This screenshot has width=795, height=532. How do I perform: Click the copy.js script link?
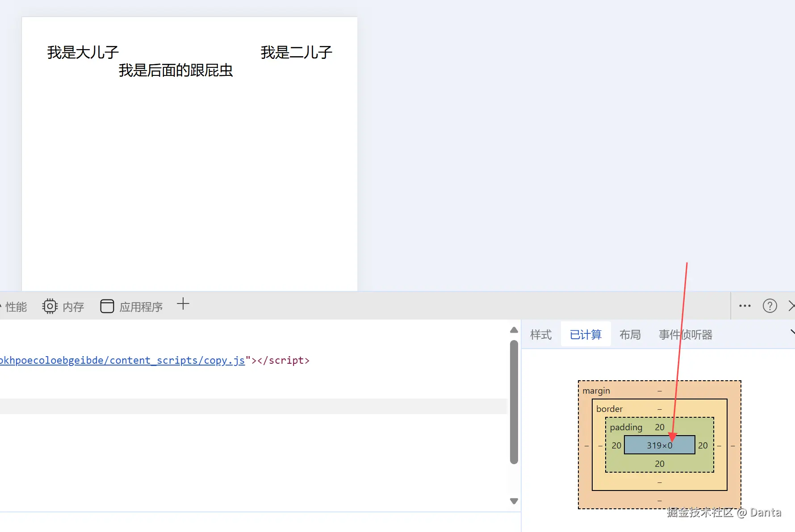[121, 360]
